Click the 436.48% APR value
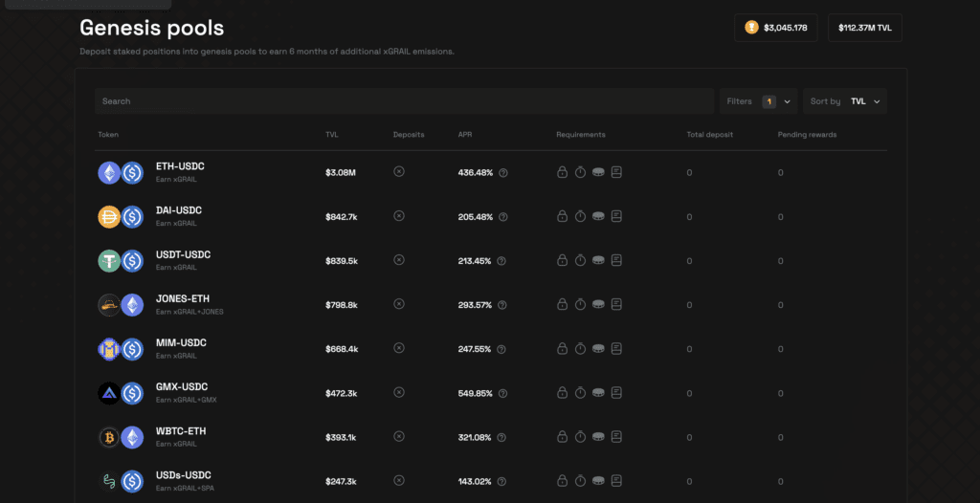The height and width of the screenshot is (503, 980). [x=476, y=172]
